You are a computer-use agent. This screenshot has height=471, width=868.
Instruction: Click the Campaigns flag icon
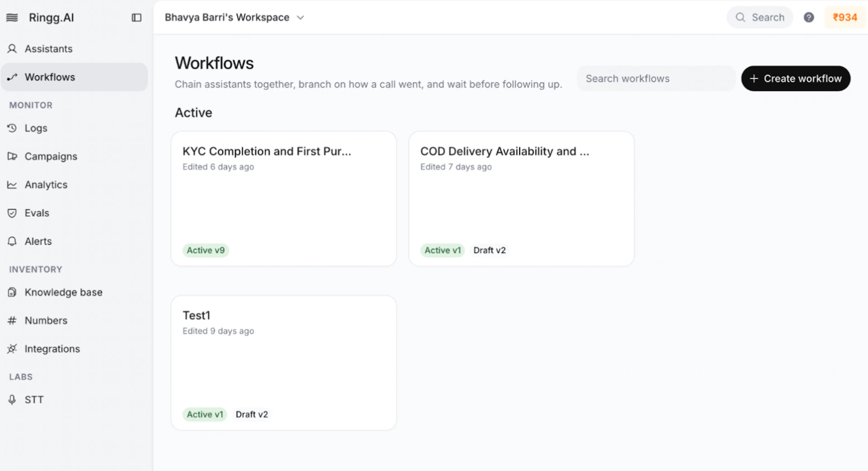pos(12,157)
